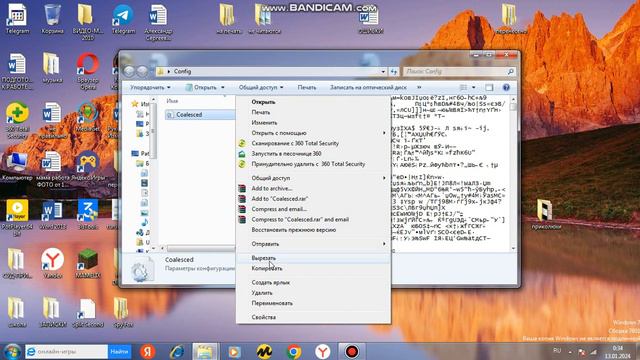Launch Яндекс Игры gamepad shortcut

[87, 166]
